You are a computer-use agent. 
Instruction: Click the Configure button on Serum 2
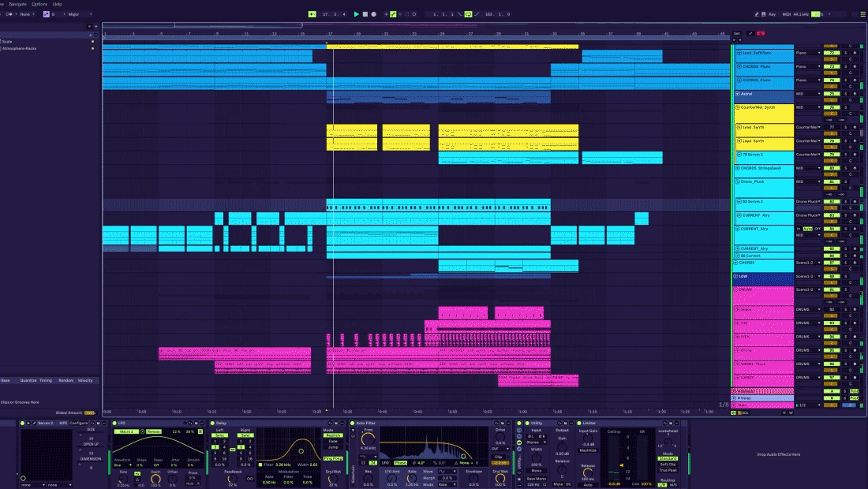pos(78,424)
